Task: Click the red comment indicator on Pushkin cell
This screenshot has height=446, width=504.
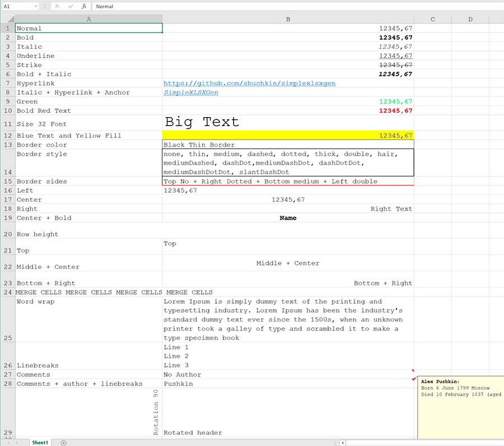Action: (x=413, y=380)
